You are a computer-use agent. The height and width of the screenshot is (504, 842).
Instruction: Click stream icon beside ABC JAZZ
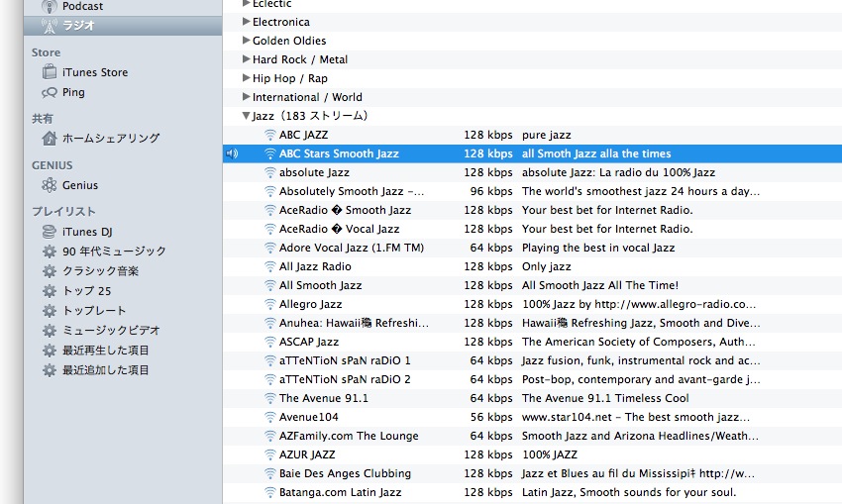coord(270,135)
